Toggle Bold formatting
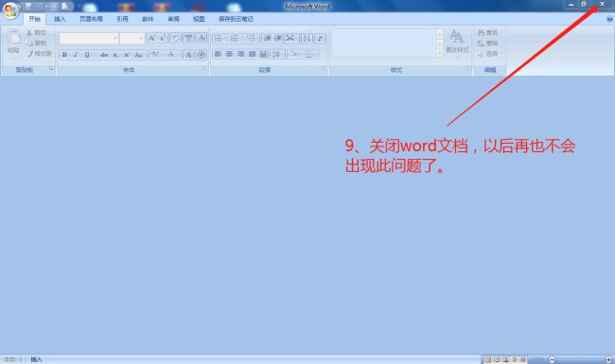 [x=64, y=55]
